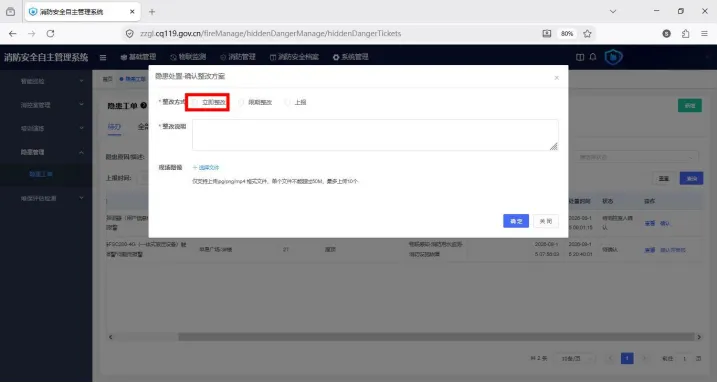
Task: Open the page size dropdown in pagination
Action: [575, 359]
